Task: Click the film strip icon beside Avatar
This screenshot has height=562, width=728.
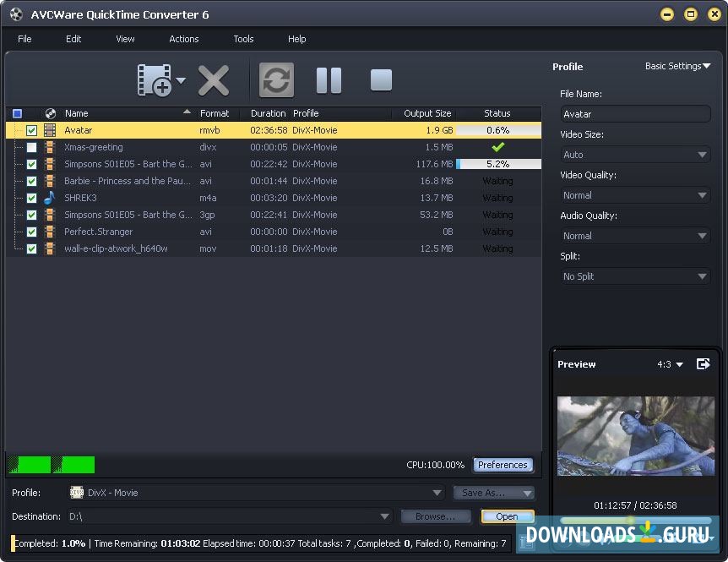Action: [51, 130]
